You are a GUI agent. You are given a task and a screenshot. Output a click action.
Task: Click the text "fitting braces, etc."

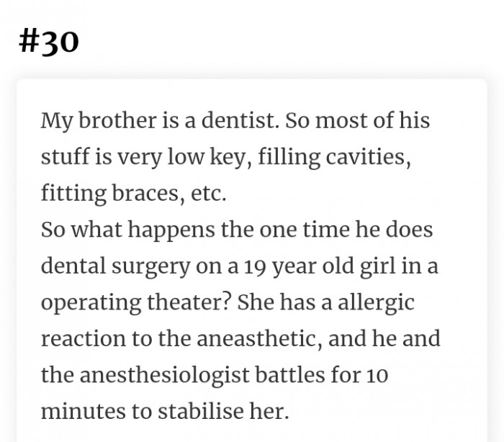(x=133, y=194)
